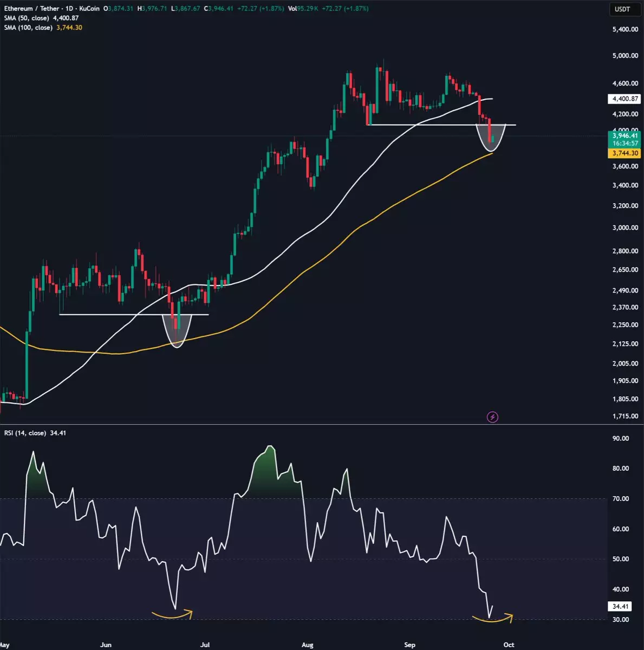
Task: Click the 70.00 level on RSI scale
Action: click(x=621, y=499)
